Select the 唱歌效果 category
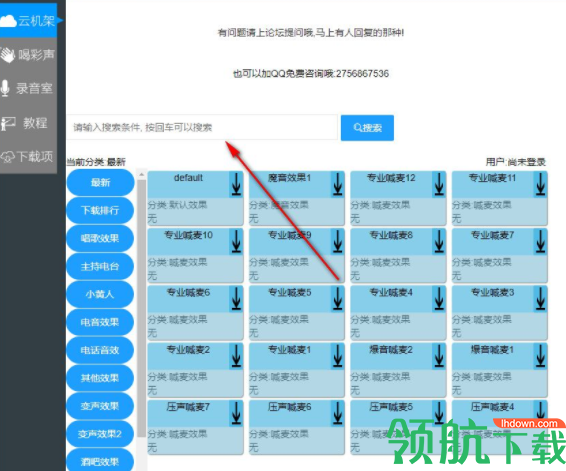Viewport: 566px width, 471px height. click(x=100, y=238)
